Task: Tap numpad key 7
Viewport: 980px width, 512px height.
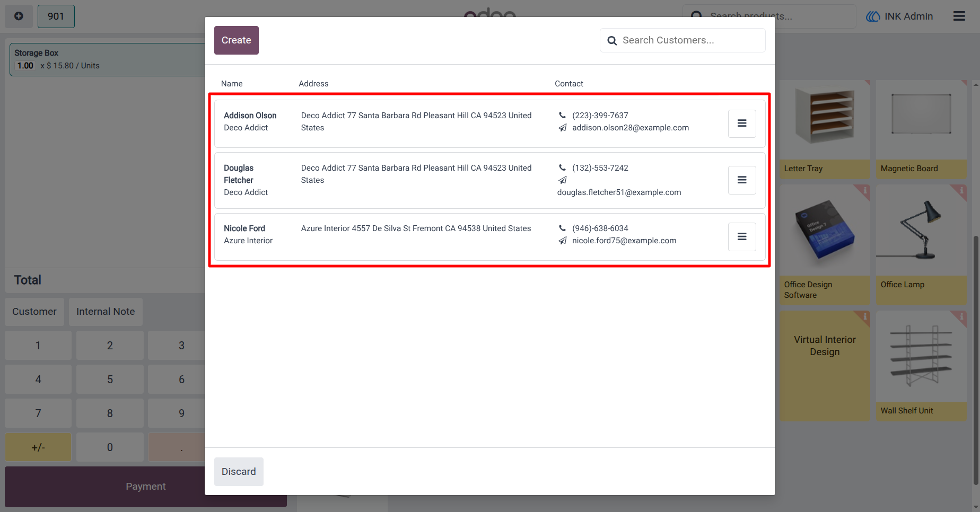Action: [x=38, y=413]
